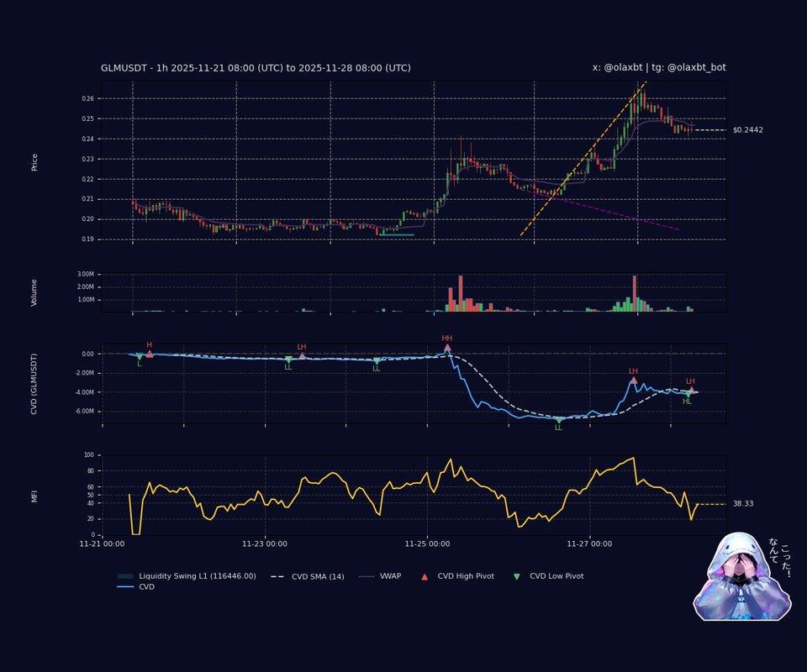Click the red H pivot triangle on CVD

150,354
